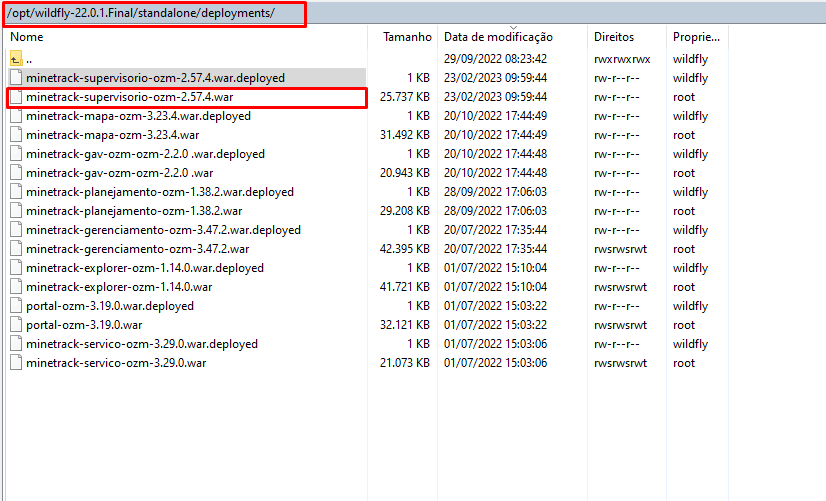The image size is (826, 501).
Task: Select file name minetrack-gav-ozm-ozm-2.2.0 .war.deployed
Action: 145,154
